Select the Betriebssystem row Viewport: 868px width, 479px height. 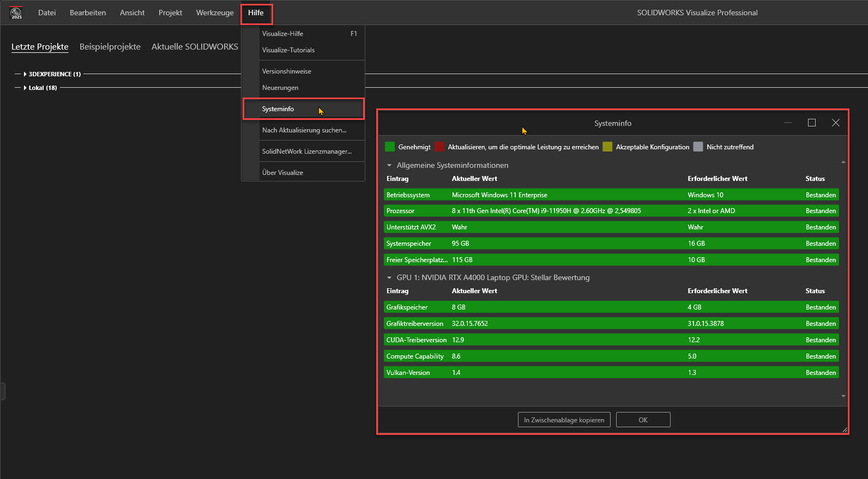click(611, 195)
